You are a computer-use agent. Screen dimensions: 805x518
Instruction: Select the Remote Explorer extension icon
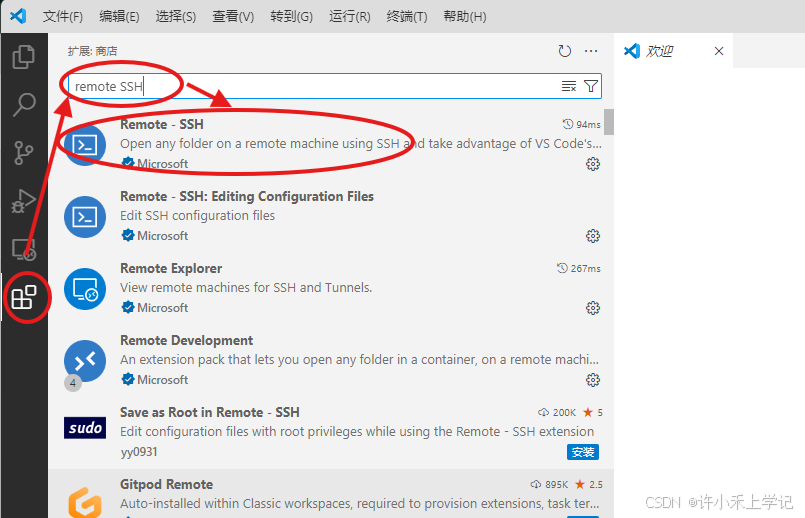85,289
